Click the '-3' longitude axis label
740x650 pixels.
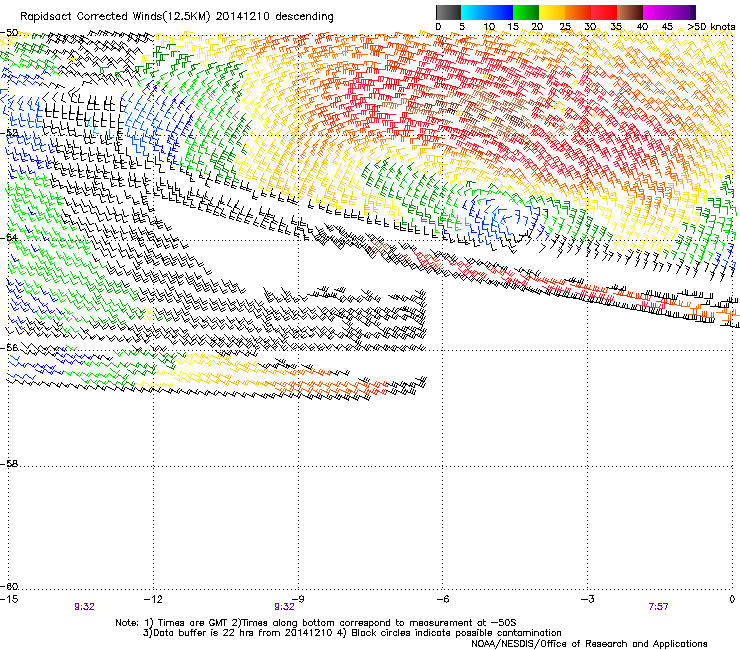pos(588,599)
